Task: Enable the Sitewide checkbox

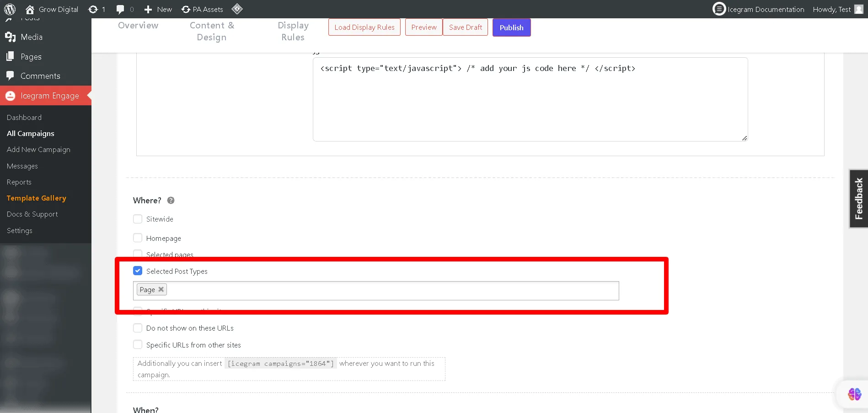Action: click(x=138, y=219)
